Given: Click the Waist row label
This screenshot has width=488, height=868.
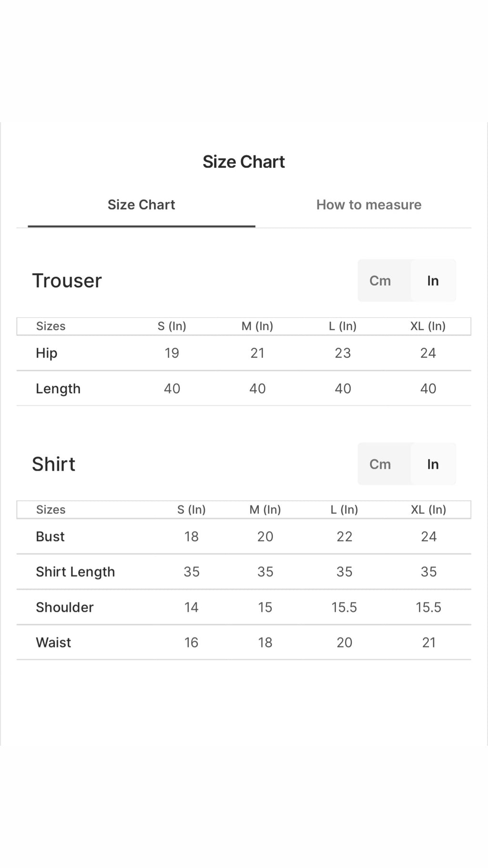Looking at the screenshot, I should pyautogui.click(x=53, y=642).
